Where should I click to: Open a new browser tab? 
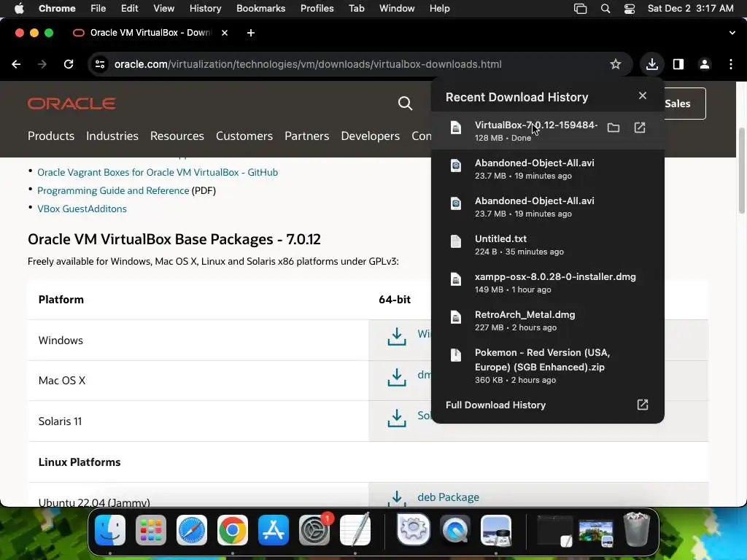[x=251, y=33]
